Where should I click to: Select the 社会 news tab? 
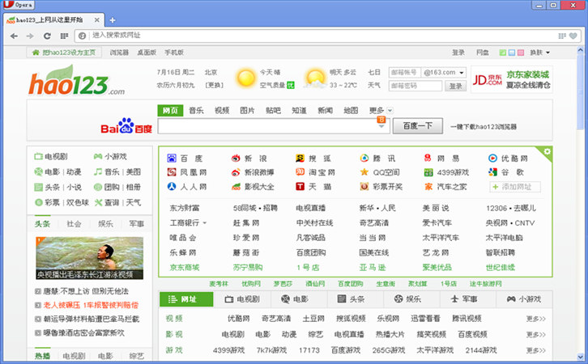click(x=74, y=223)
